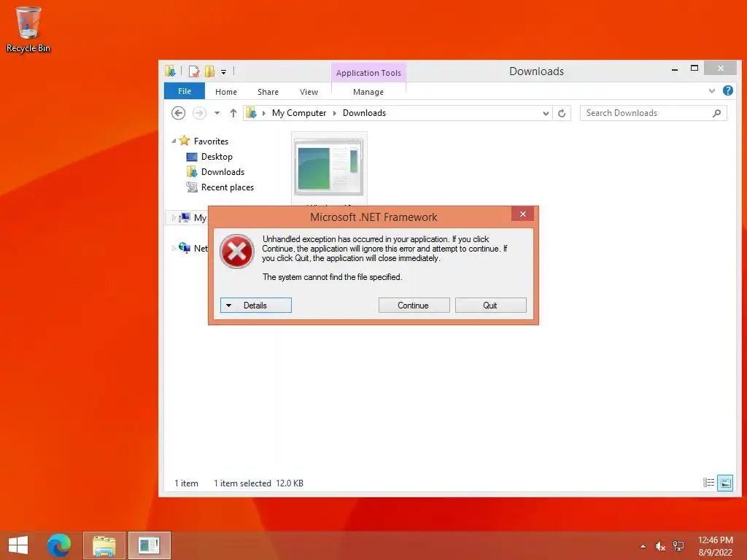Open Explorer Help question mark
The height and width of the screenshot is (560, 747).
pyautogui.click(x=727, y=90)
